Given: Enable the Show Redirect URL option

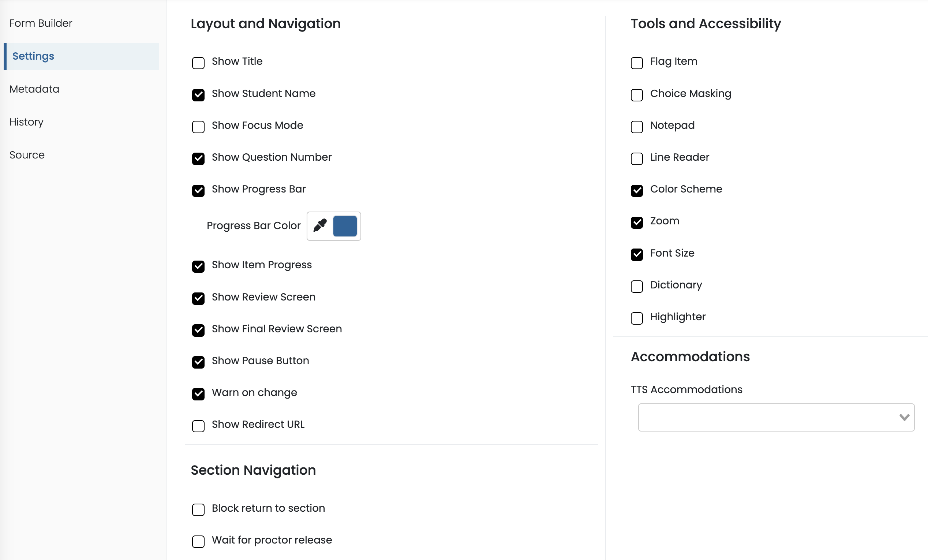Looking at the screenshot, I should point(198,426).
